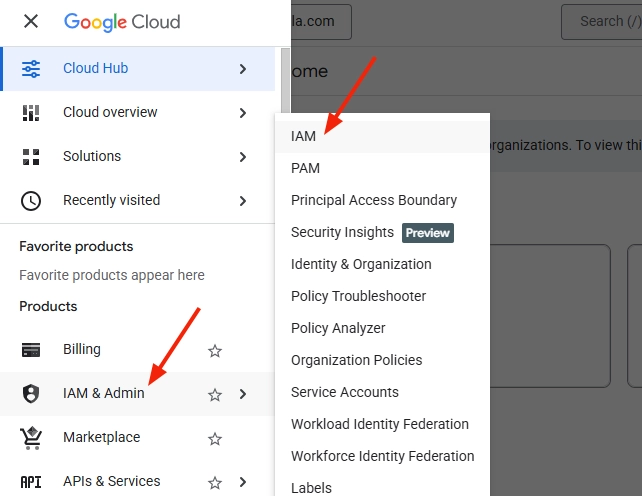Star IAM & Admin as favorite
642x496 pixels.
pyautogui.click(x=214, y=395)
